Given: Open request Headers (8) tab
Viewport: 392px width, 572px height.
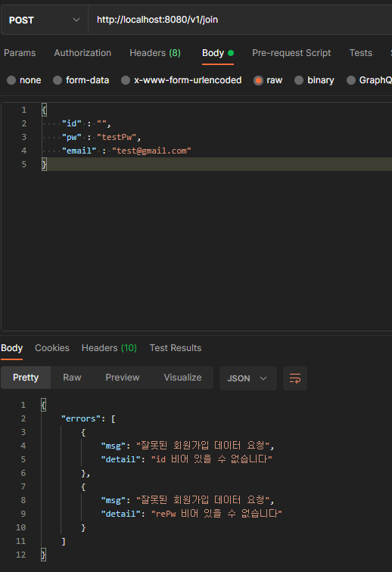Looking at the screenshot, I should [x=155, y=53].
